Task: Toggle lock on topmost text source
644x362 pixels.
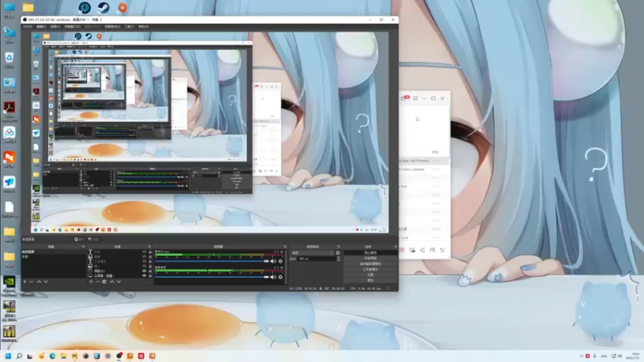Action: point(150,252)
